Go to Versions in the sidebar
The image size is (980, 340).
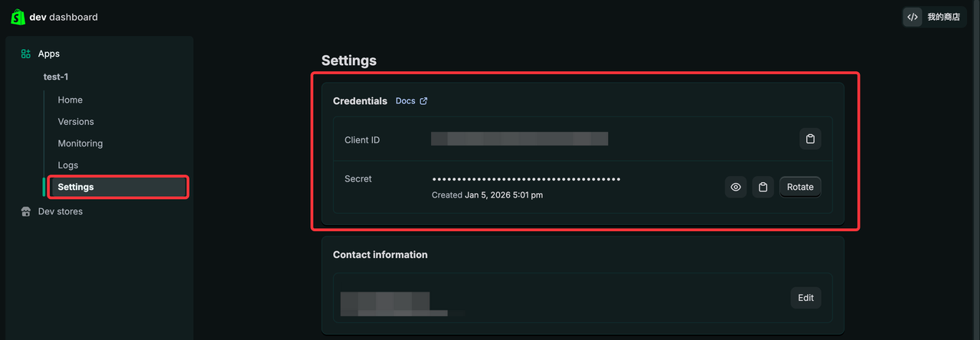(76, 122)
